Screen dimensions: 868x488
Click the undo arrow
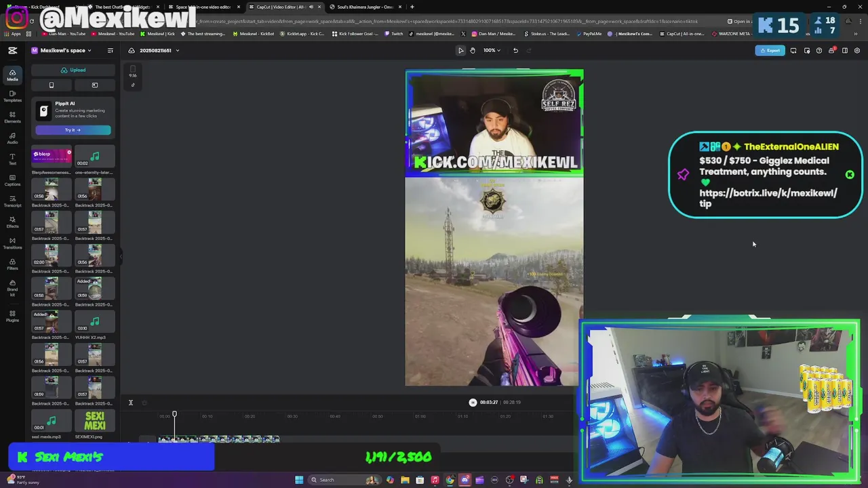point(515,50)
